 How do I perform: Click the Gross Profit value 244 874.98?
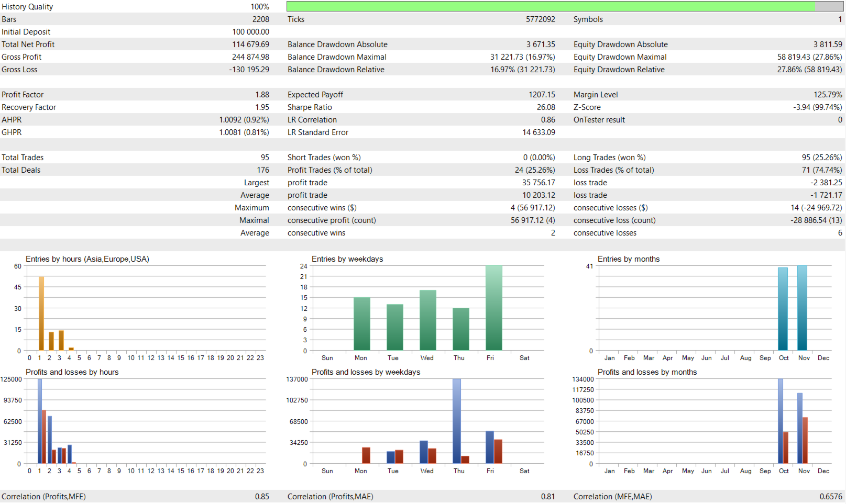(x=250, y=57)
